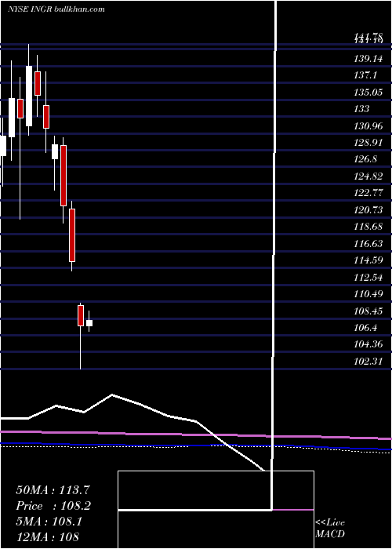Click the 135.05 price axis label
Screen dimensions: 392x549
point(368,92)
